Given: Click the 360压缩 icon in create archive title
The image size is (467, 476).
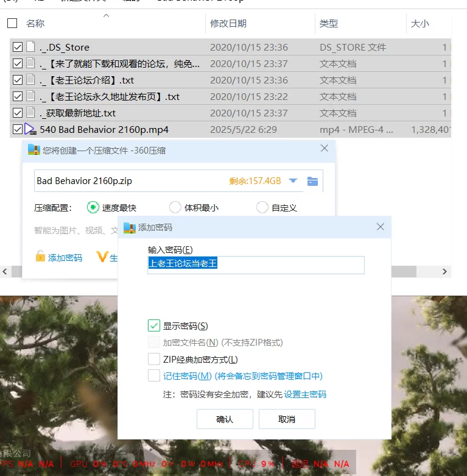Looking at the screenshot, I should (34, 150).
